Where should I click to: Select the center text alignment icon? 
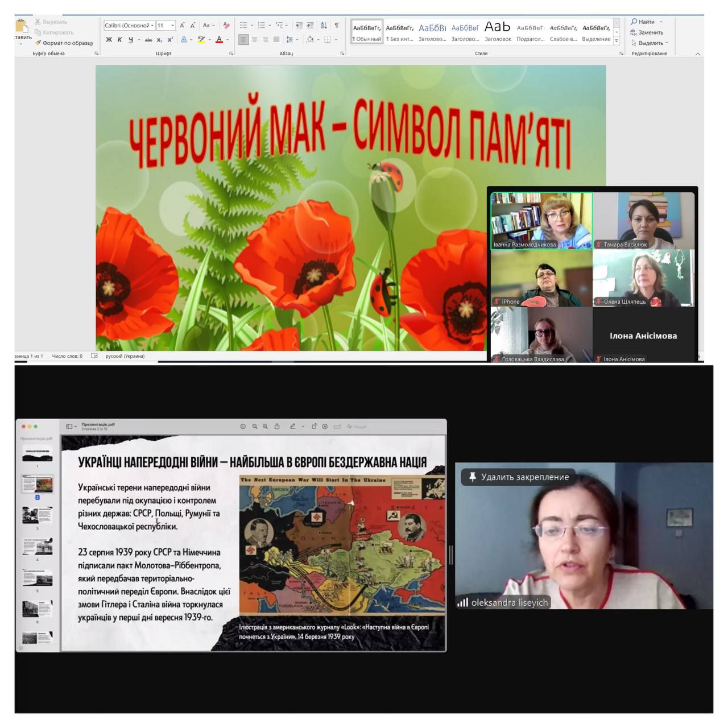[254, 39]
